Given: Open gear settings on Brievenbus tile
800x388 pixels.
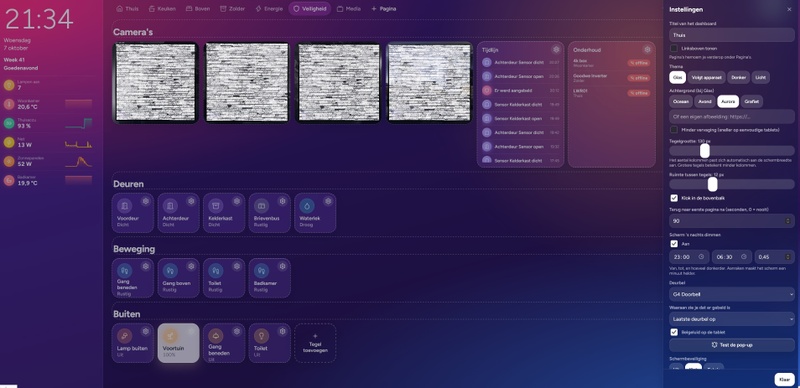Looking at the screenshot, I should (x=282, y=201).
